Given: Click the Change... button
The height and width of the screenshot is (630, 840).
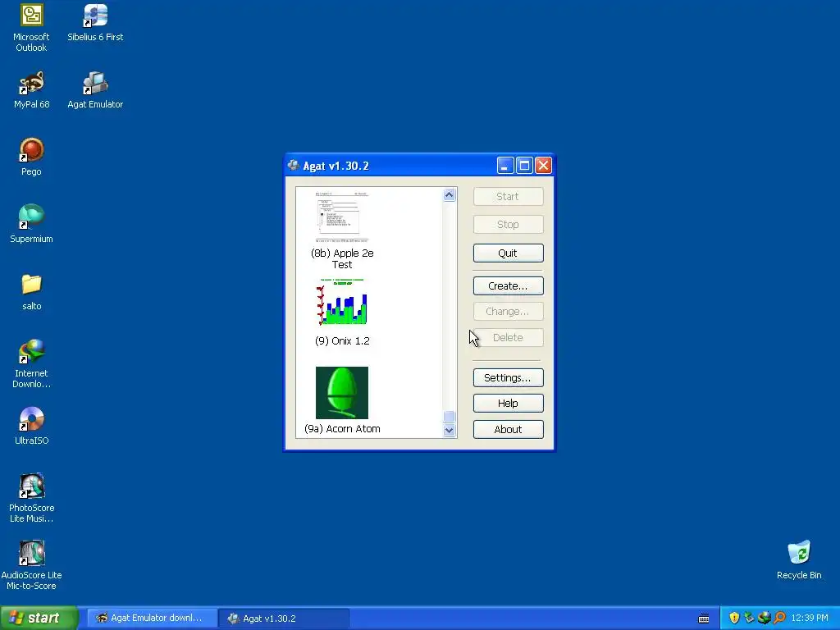Looking at the screenshot, I should pyautogui.click(x=508, y=311).
